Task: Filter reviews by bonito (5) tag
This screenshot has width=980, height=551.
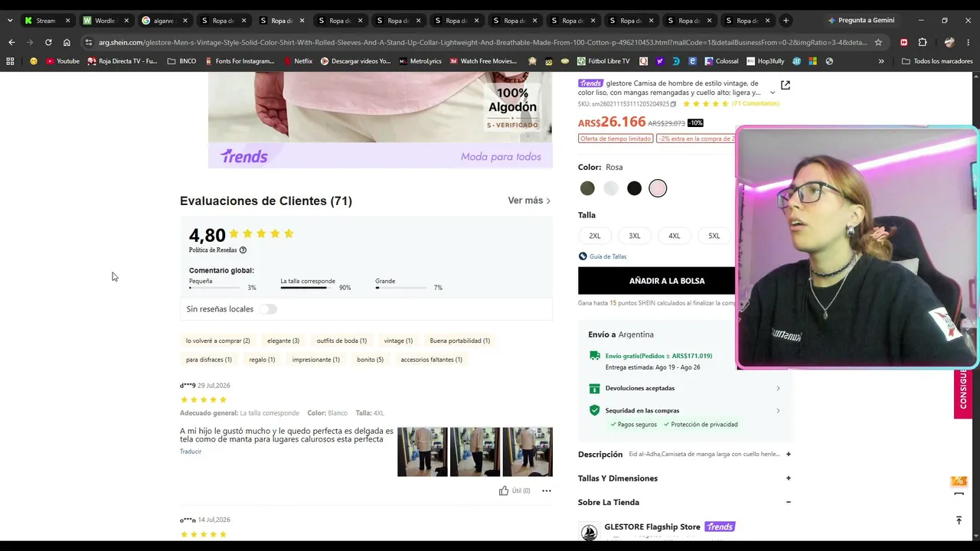Action: [x=370, y=360]
